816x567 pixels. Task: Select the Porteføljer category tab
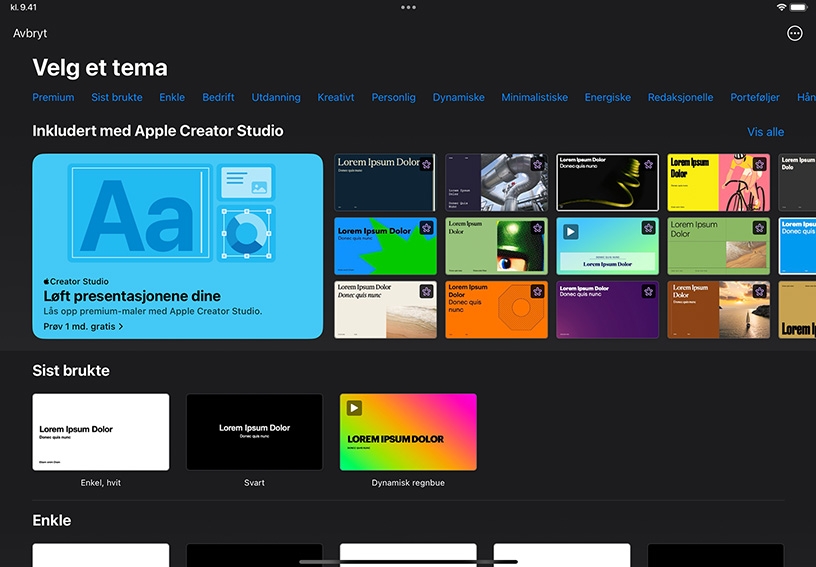click(755, 97)
